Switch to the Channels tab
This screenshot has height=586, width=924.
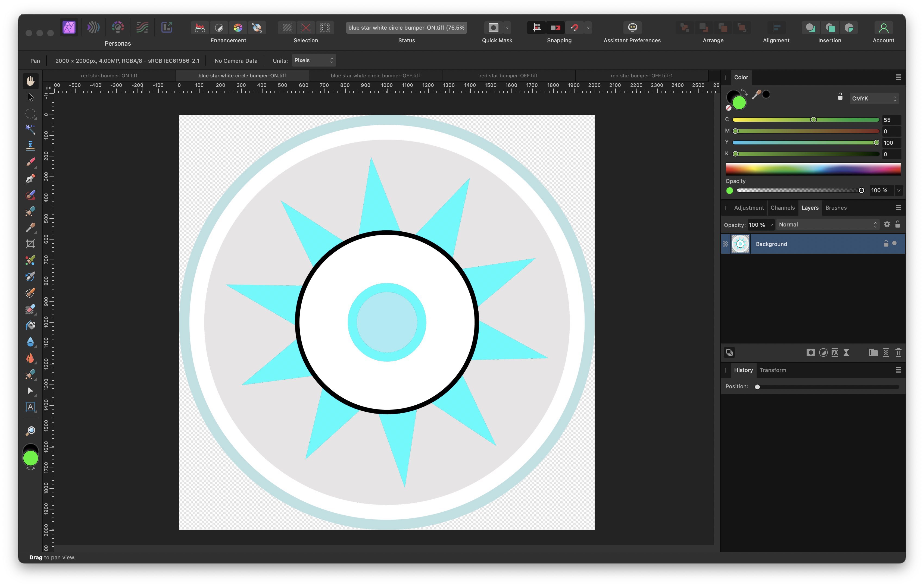click(782, 208)
